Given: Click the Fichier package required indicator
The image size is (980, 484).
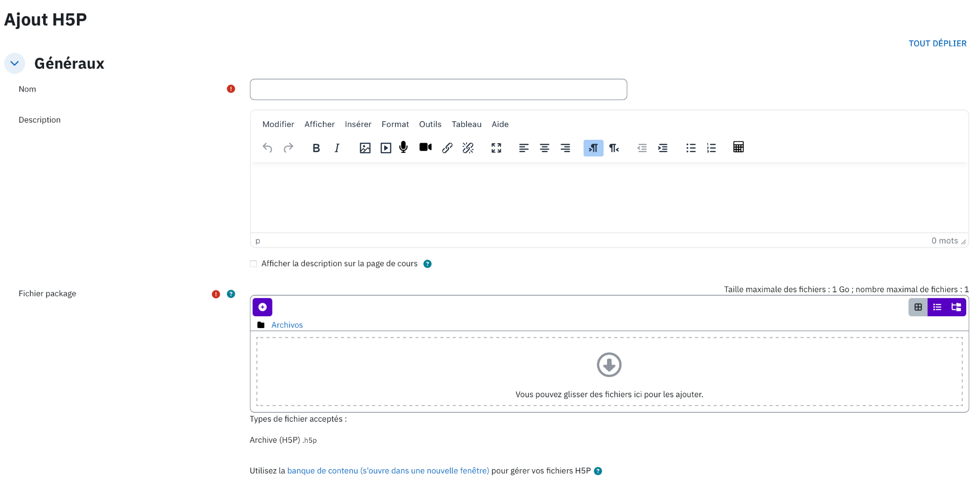Looking at the screenshot, I should point(216,294).
